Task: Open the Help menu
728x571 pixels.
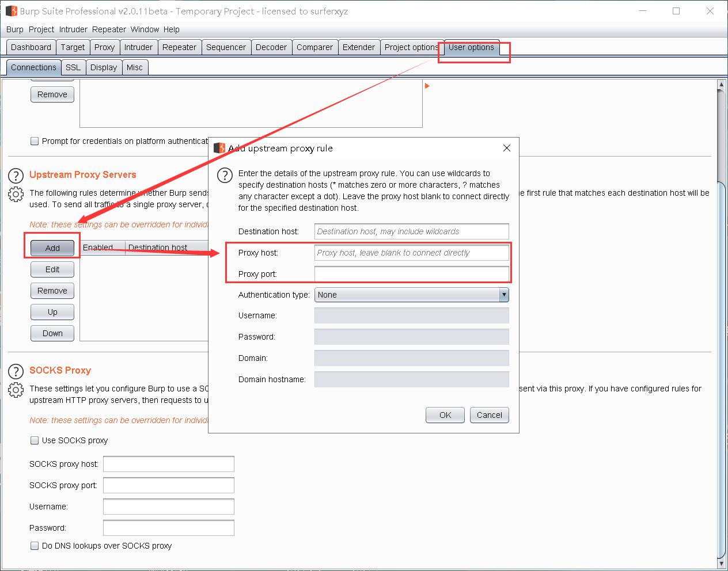Action: [171, 29]
